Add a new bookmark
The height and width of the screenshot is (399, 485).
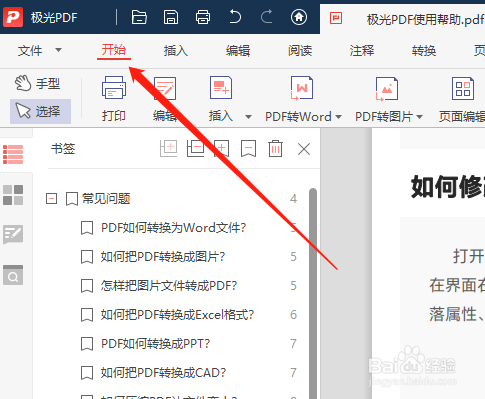222,148
